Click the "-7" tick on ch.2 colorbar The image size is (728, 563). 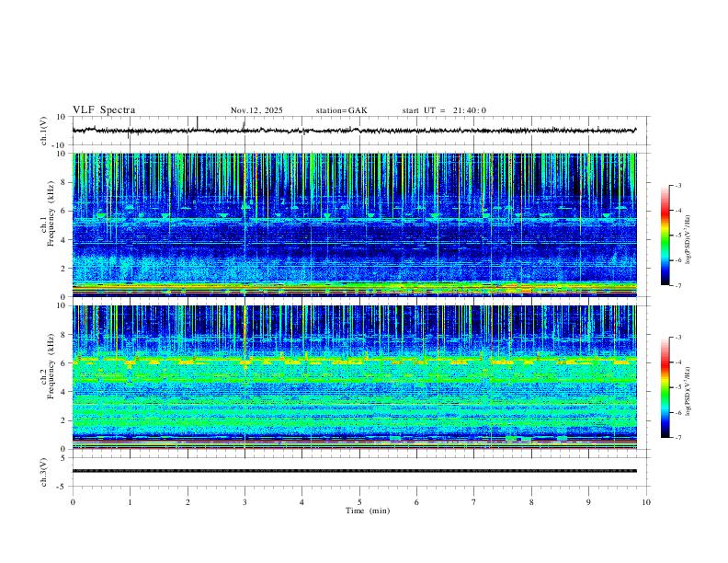[678, 438]
